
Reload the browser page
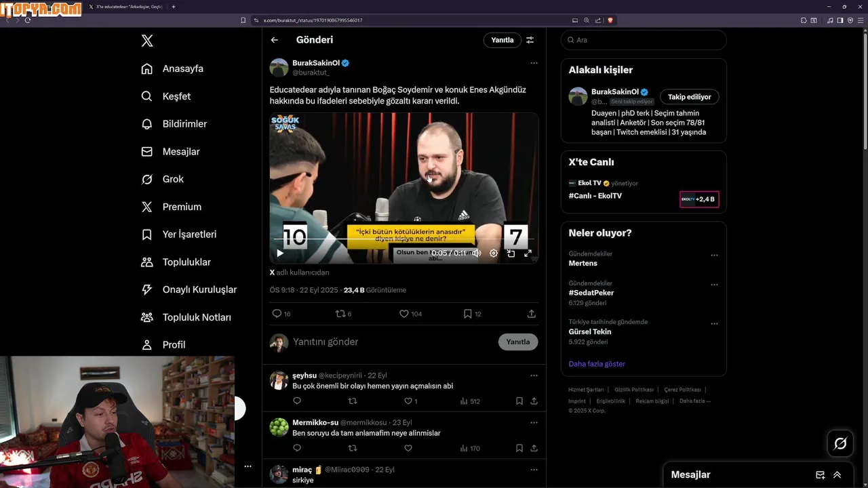(28, 20)
